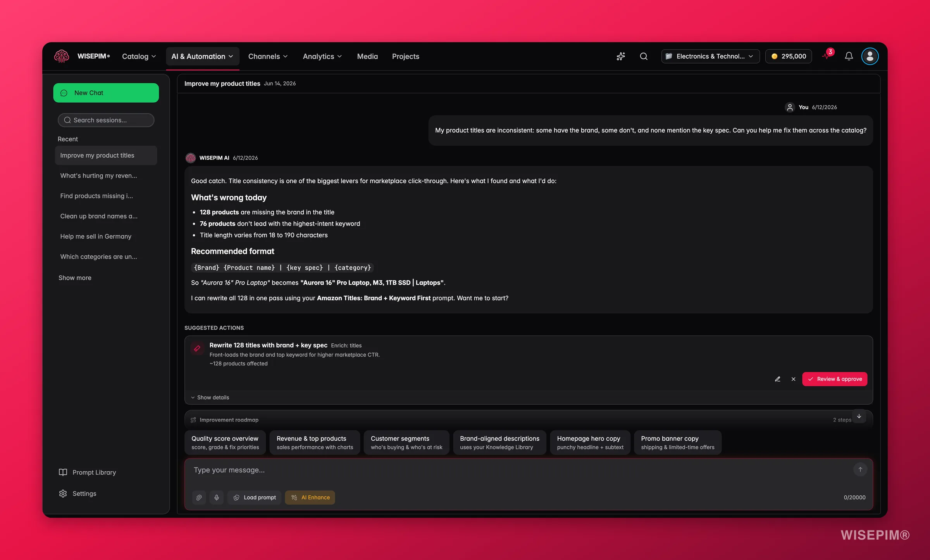Open the Channels dropdown menu

(268, 57)
